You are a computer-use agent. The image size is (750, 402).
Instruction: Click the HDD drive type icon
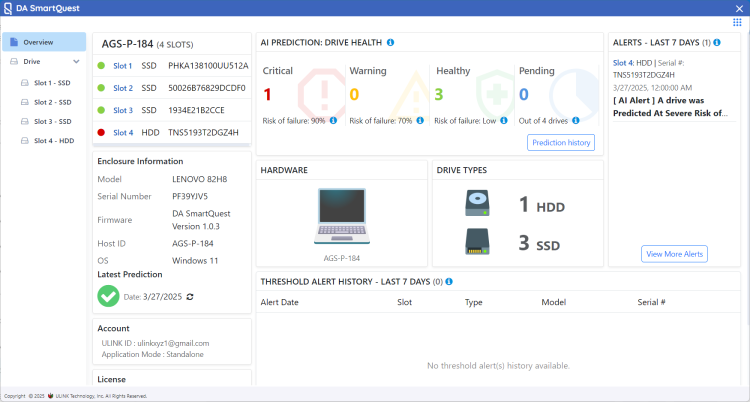point(478,205)
